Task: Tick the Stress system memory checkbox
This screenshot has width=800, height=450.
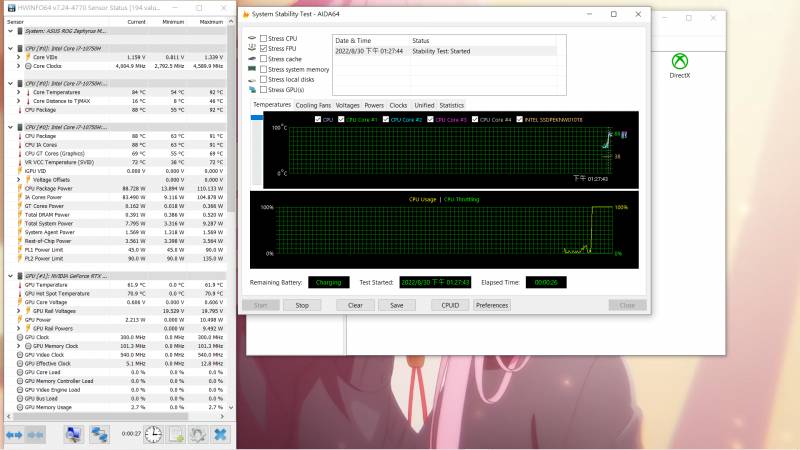Action: click(x=263, y=69)
